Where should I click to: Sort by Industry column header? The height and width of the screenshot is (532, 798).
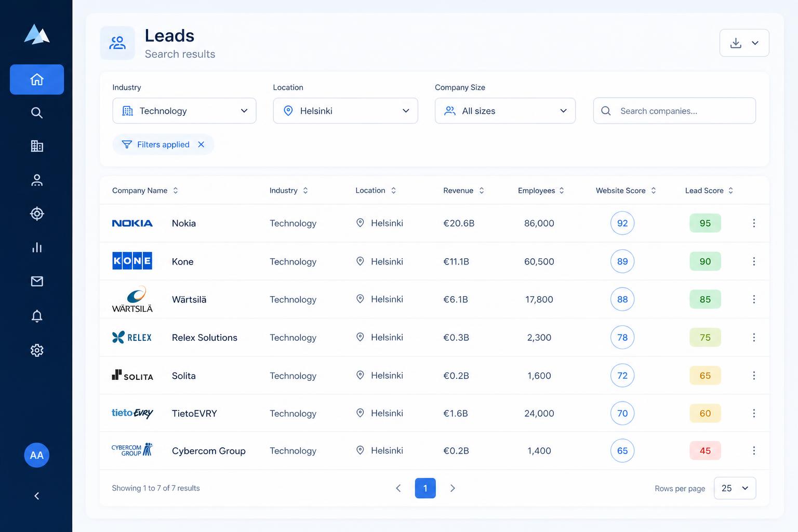(289, 191)
